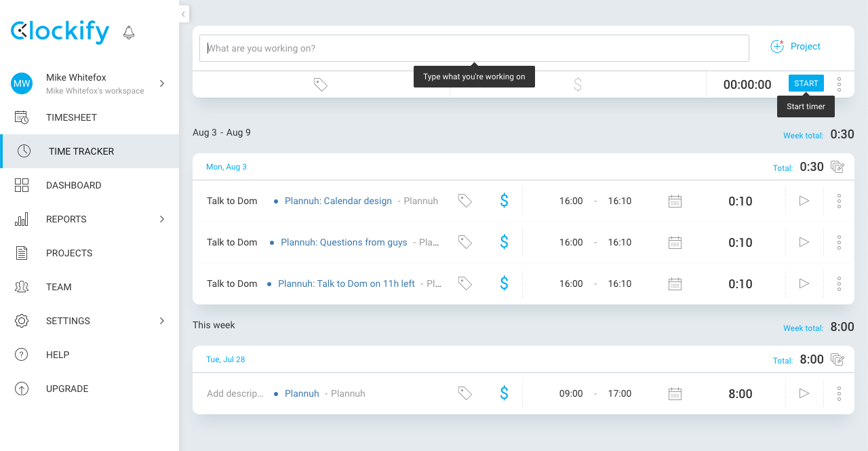Collapse the sidebar with the arrow
The height and width of the screenshot is (451, 868).
(184, 14)
